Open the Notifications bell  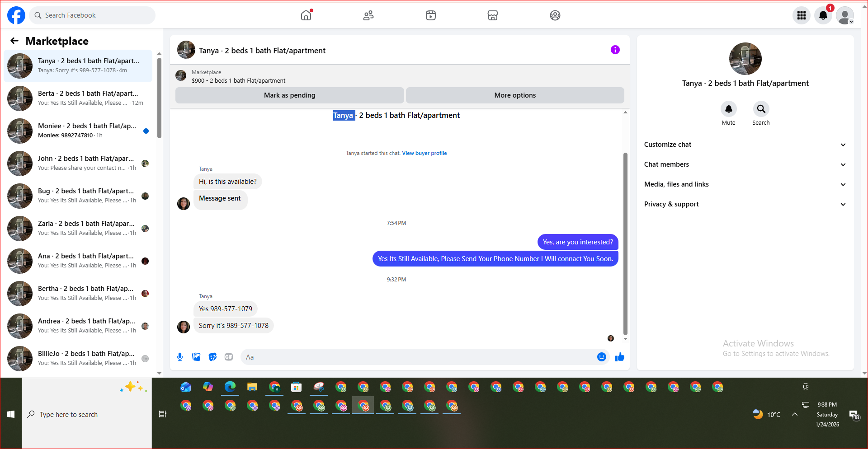point(823,15)
